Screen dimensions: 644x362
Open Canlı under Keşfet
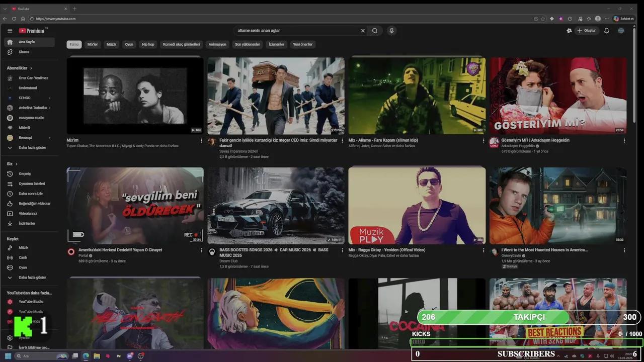coord(30,257)
